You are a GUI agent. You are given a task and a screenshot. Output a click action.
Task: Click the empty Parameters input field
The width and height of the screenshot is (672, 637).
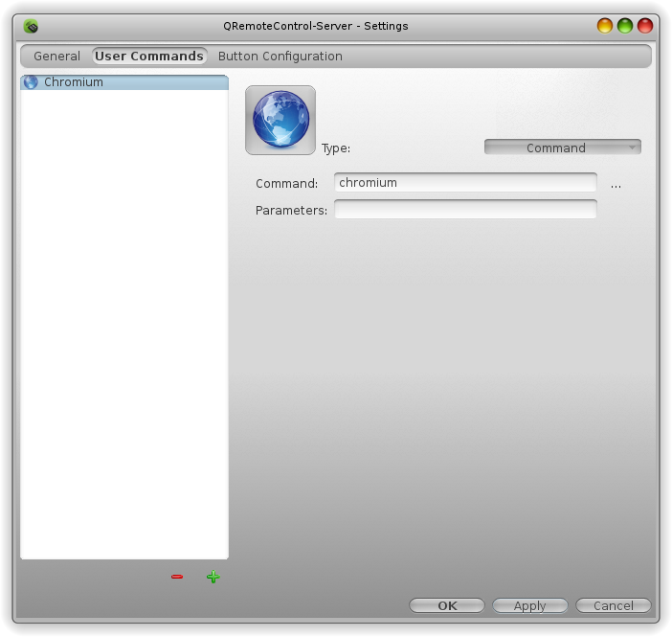tap(465, 210)
